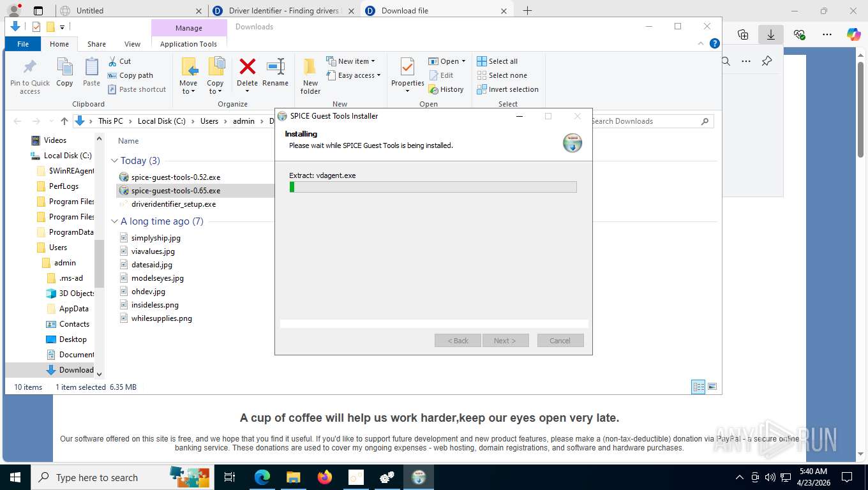Click the Windows Start button
Viewport: 868px width, 490px height.
point(15,477)
